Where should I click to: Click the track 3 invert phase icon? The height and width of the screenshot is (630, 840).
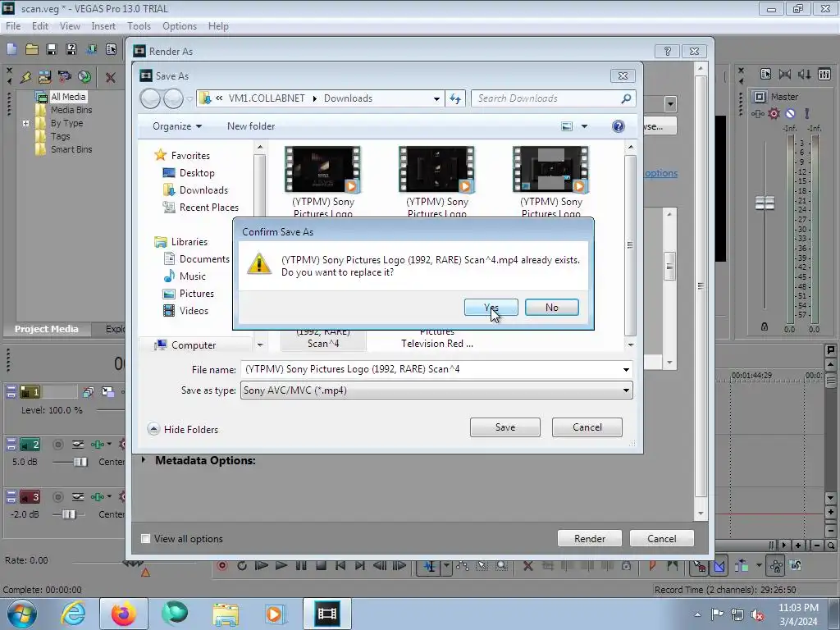[78, 496]
